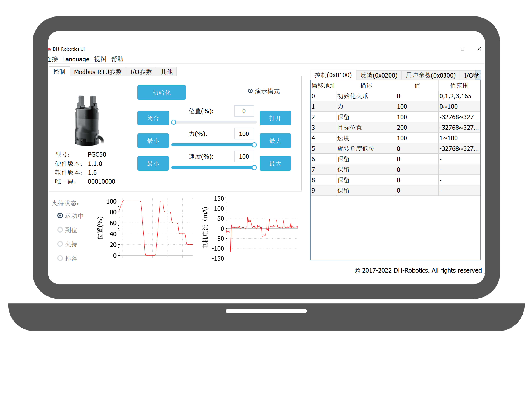Open the 视图 menu

coord(100,59)
